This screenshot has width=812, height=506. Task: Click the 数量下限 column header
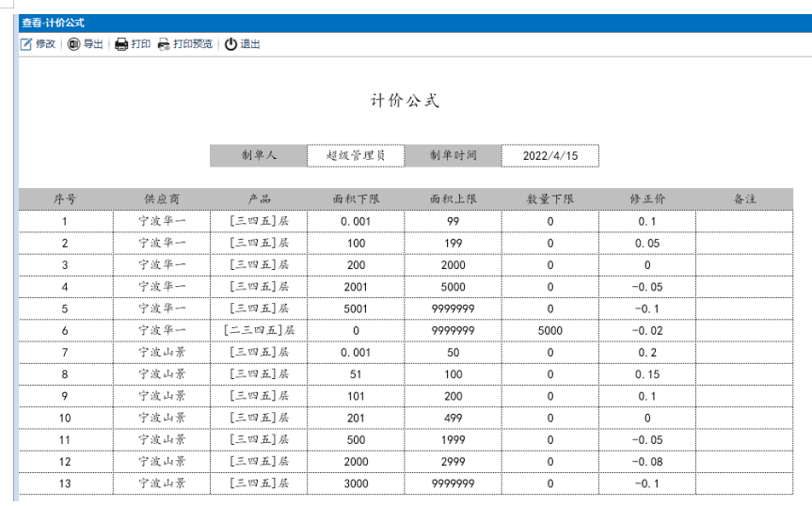(549, 199)
